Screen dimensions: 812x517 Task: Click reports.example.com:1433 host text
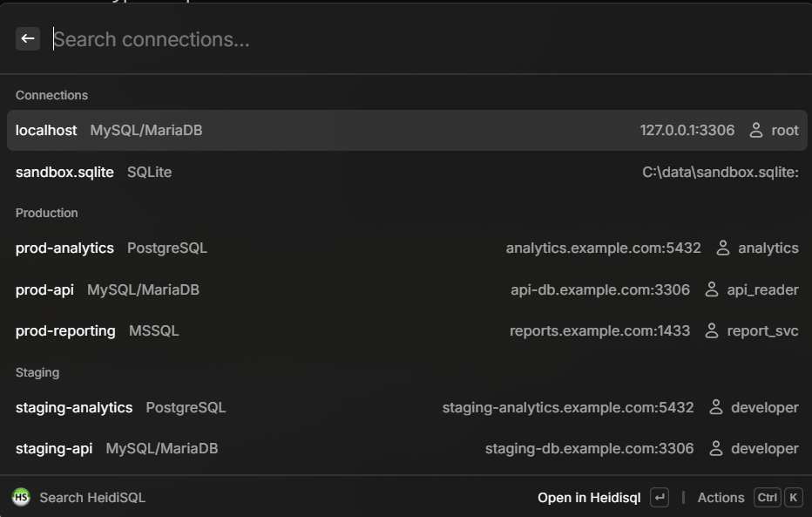click(x=599, y=331)
